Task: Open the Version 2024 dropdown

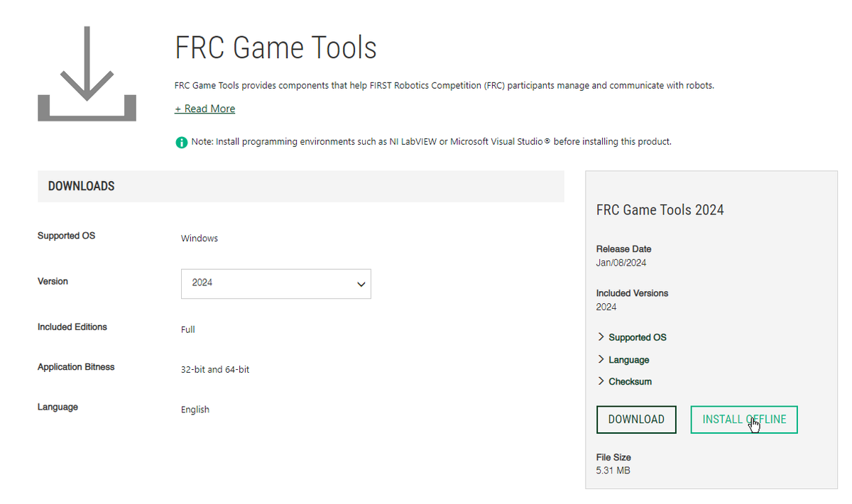Action: pyautogui.click(x=276, y=283)
